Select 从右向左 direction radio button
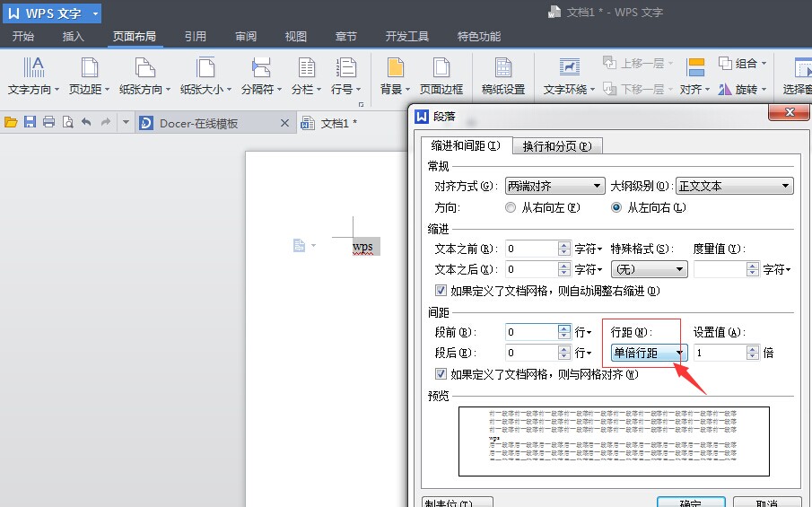Screen dimensions: 812x507 pos(511,207)
